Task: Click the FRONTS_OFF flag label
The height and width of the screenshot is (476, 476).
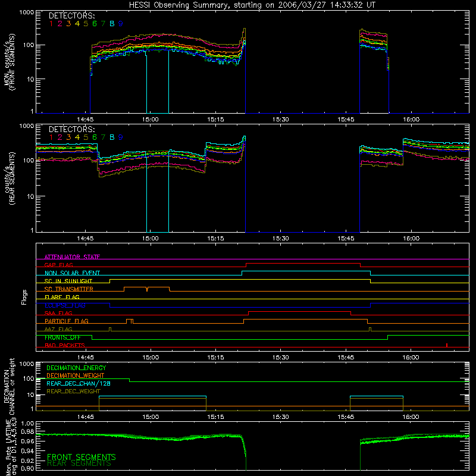Action: tap(62, 337)
